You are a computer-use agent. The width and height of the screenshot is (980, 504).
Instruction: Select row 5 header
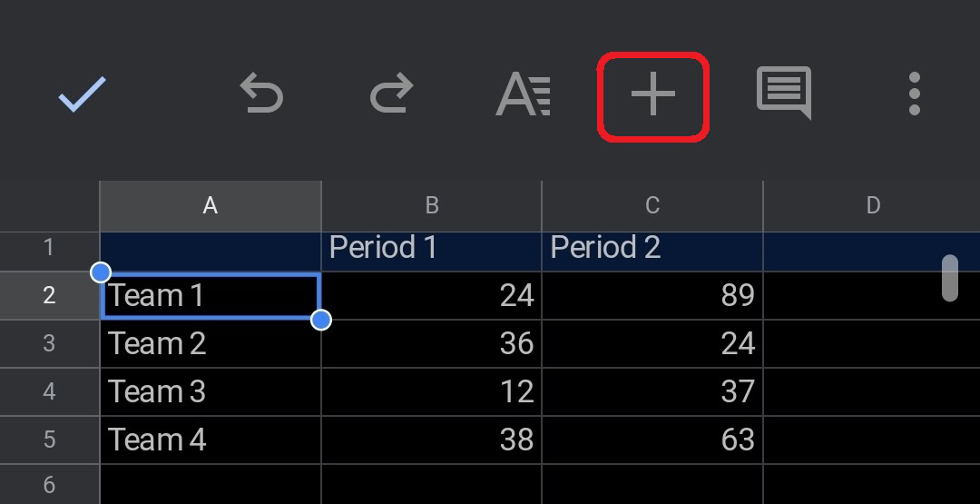[49, 440]
